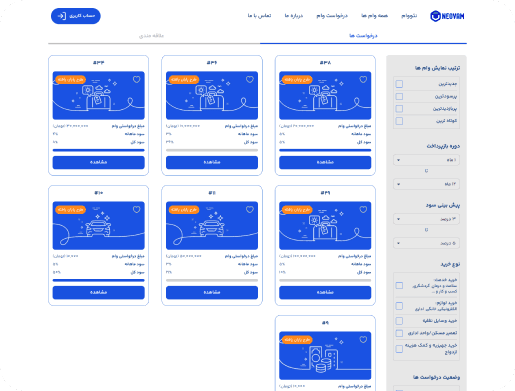This screenshot has height=391, width=515.
Task: Open the coins illustration on card #9
Action: coord(325,355)
